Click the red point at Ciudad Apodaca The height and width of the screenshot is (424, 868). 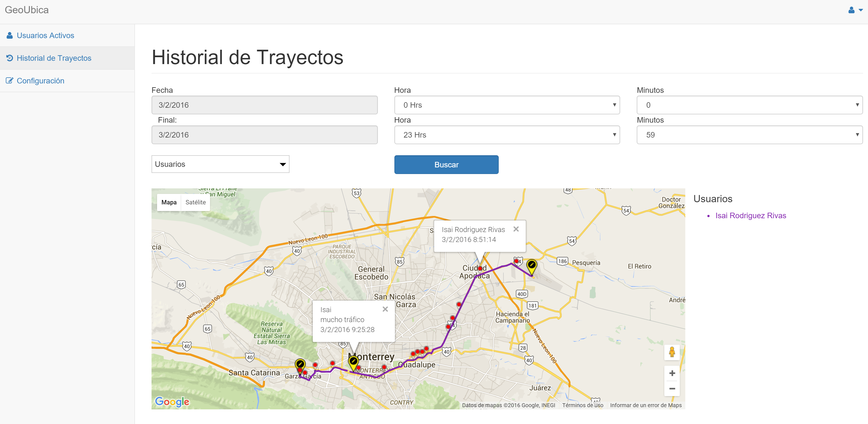480,269
